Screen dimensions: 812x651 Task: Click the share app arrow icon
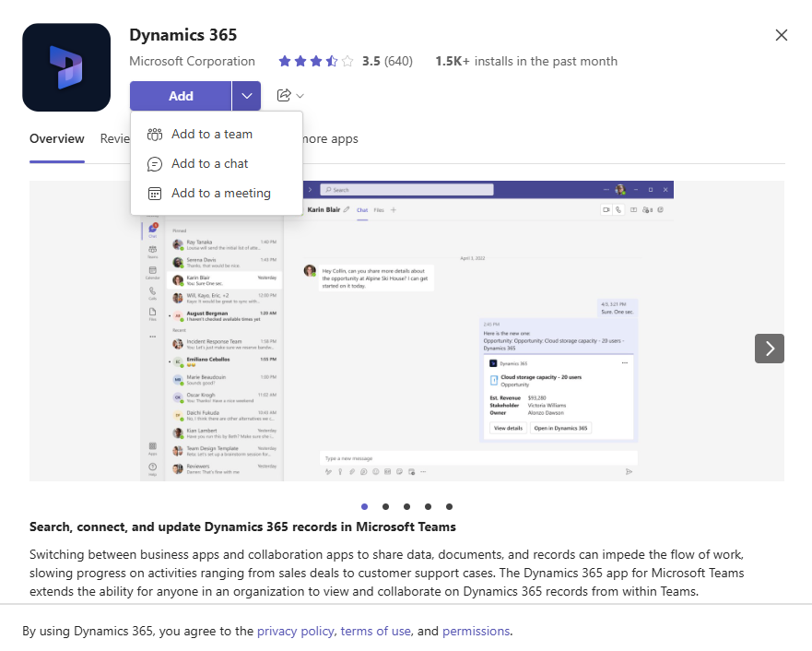point(283,95)
